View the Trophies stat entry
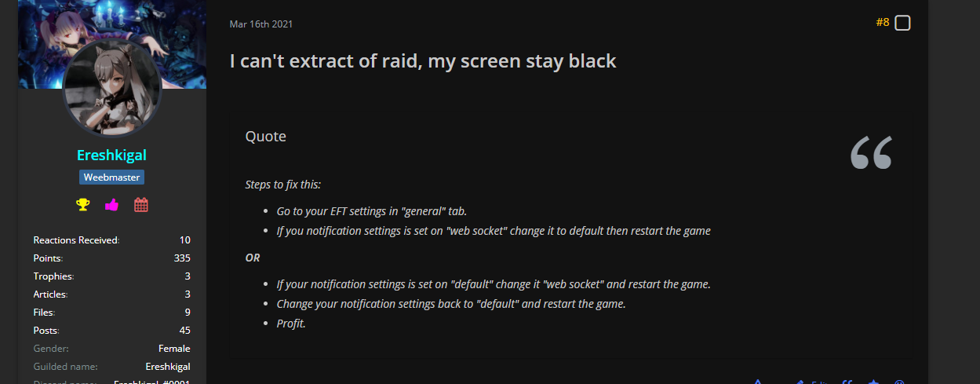The height and width of the screenshot is (384, 980). (111, 276)
